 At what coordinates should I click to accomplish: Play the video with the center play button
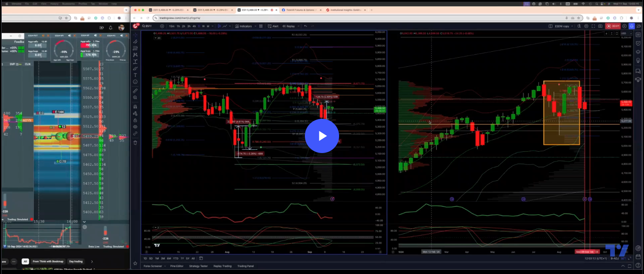tap(322, 136)
